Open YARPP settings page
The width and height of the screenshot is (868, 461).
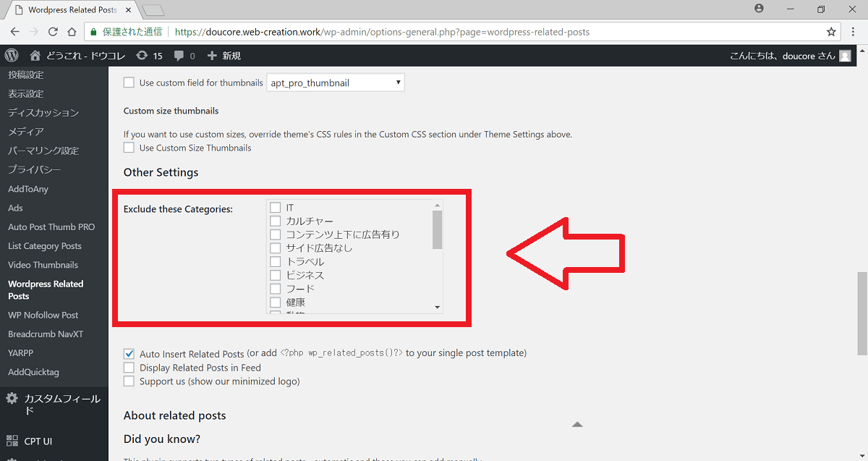click(x=20, y=352)
